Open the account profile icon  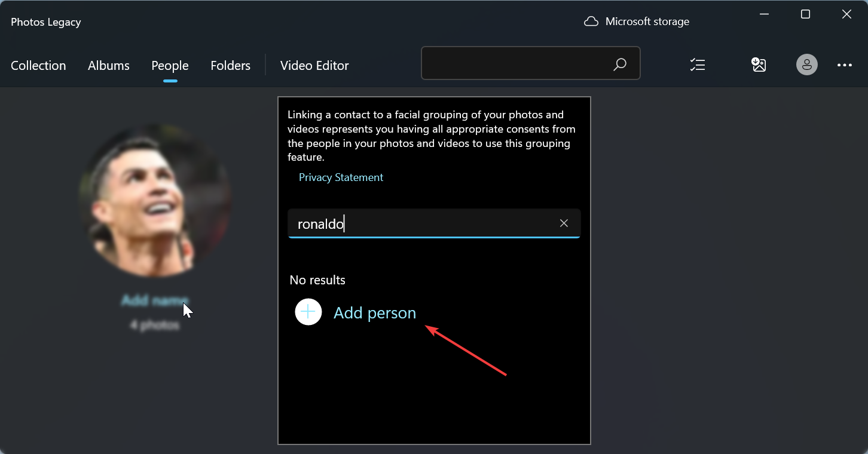coord(806,65)
